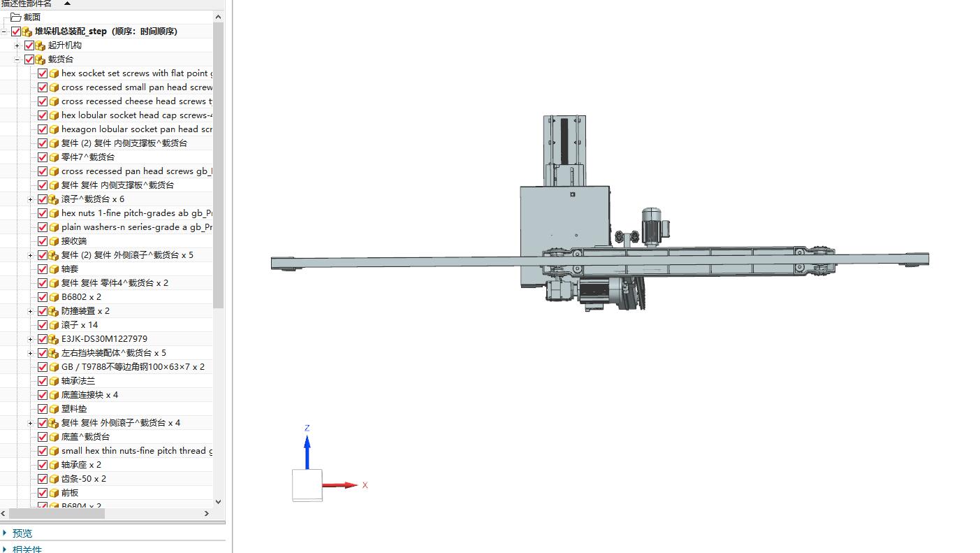Click the assembly icon of 堆垛机总装配_step
This screenshot has height=553, width=980.
click(x=27, y=31)
